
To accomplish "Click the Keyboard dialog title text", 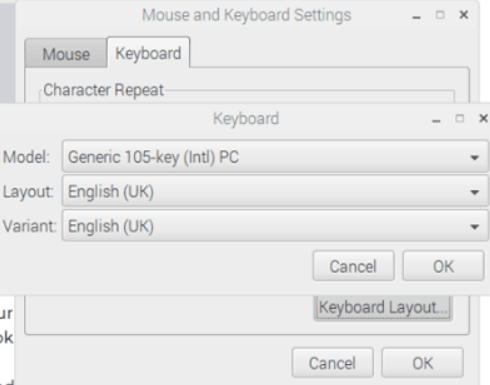I will [246, 119].
